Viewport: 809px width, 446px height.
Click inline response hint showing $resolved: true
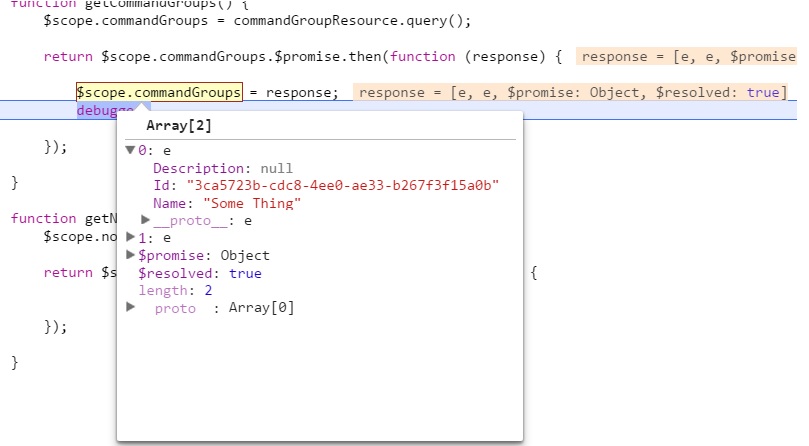571,92
